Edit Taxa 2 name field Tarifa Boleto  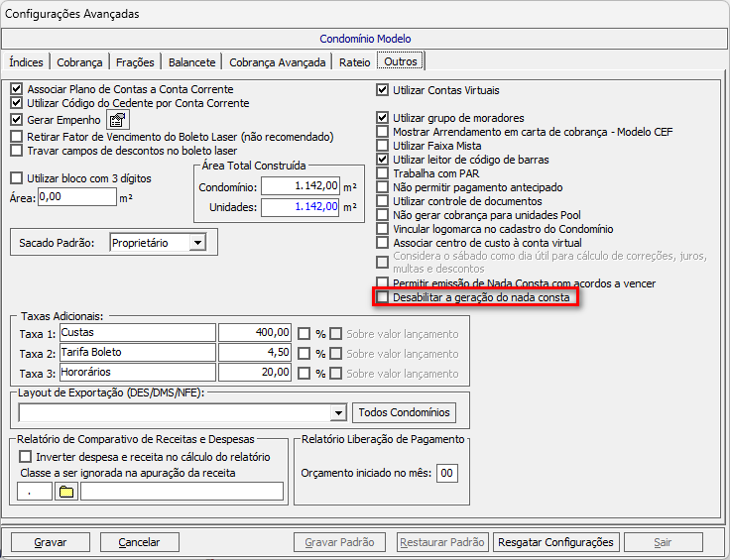pos(138,353)
